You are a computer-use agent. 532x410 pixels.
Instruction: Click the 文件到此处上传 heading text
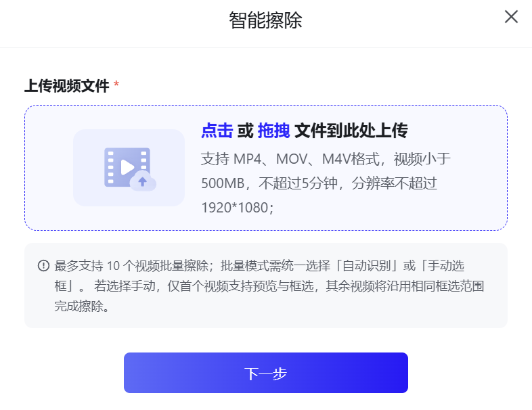(x=351, y=131)
